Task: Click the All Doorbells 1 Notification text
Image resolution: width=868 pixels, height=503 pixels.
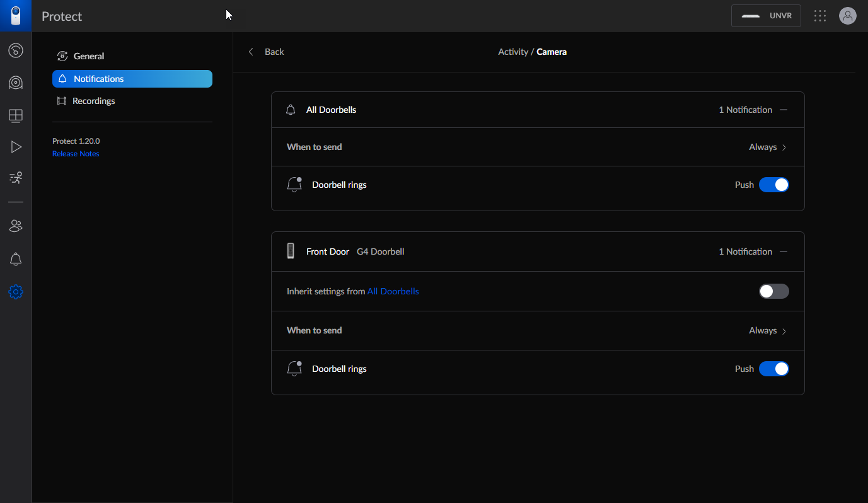Action: click(x=745, y=110)
